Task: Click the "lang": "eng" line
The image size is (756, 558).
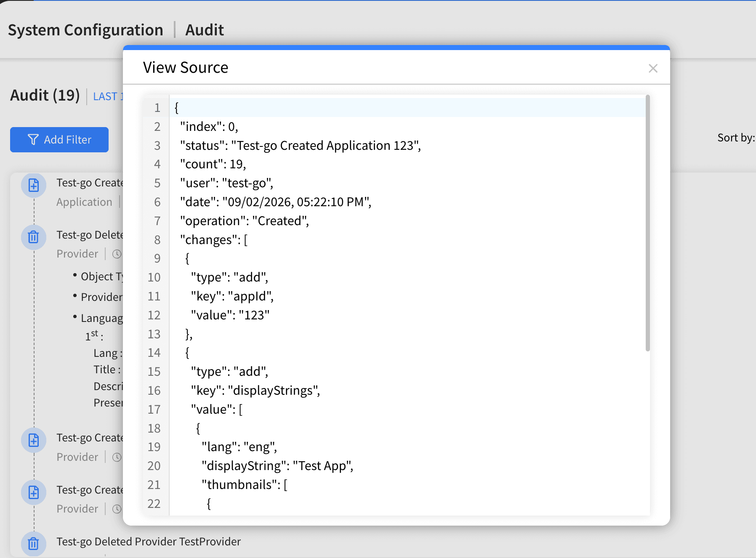Action: pyautogui.click(x=240, y=447)
